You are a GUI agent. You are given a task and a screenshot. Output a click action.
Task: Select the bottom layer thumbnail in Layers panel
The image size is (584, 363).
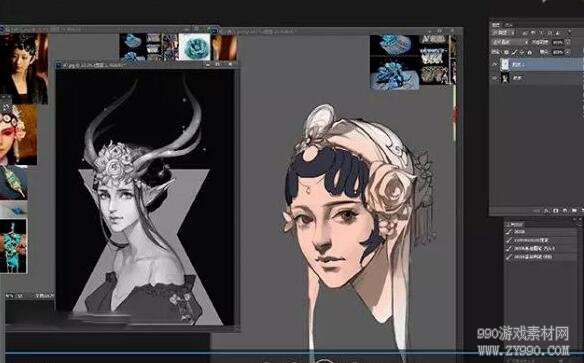[x=505, y=78]
